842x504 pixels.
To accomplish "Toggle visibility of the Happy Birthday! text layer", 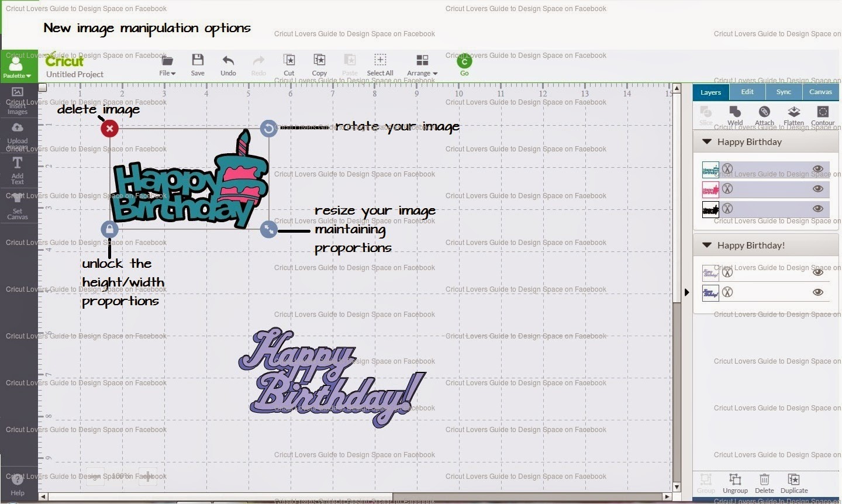I will pos(818,272).
